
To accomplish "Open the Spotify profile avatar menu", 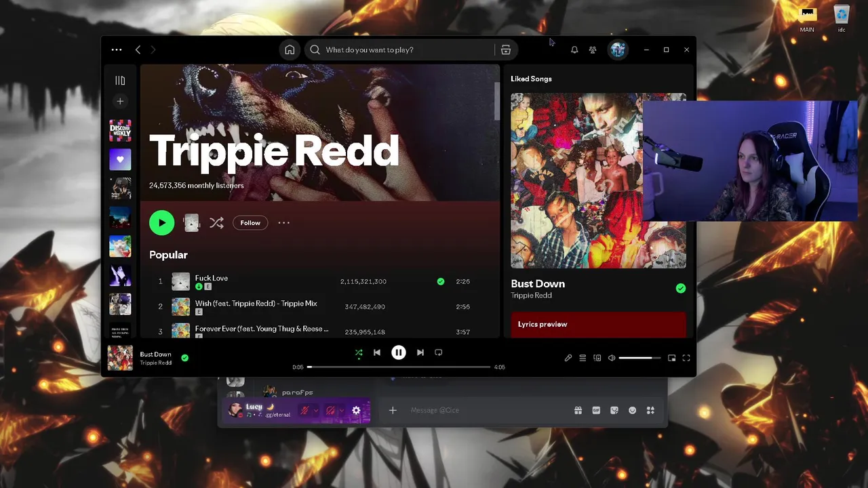I will [x=618, y=49].
